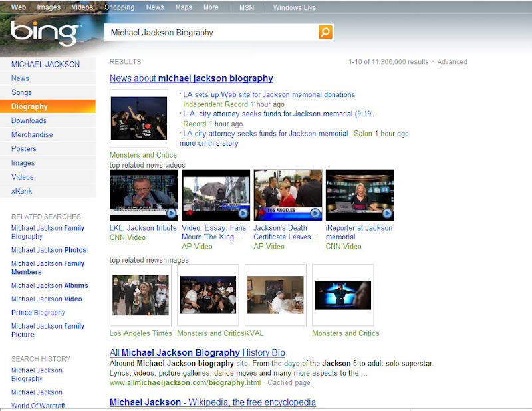Image resolution: width=532 pixels, height=411 pixels.
Task: Click the Bing logo
Action: (x=45, y=32)
